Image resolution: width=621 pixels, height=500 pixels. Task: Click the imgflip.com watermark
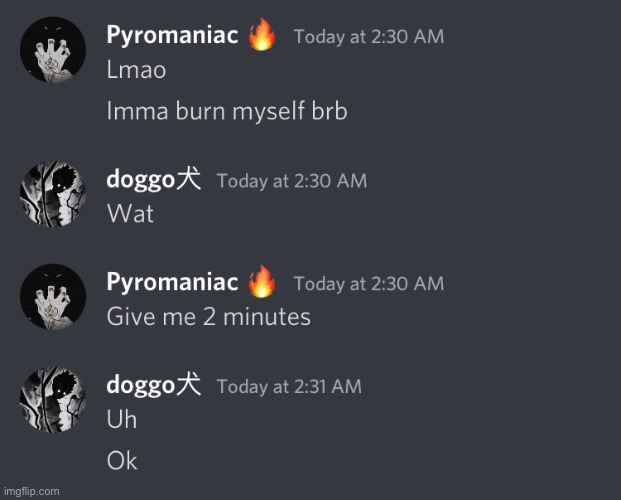click(x=32, y=492)
